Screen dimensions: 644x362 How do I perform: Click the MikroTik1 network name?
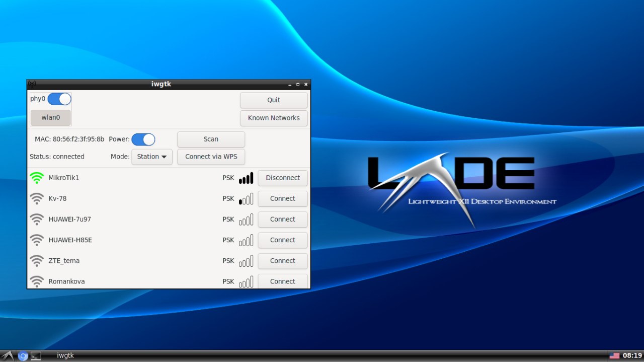(64, 178)
